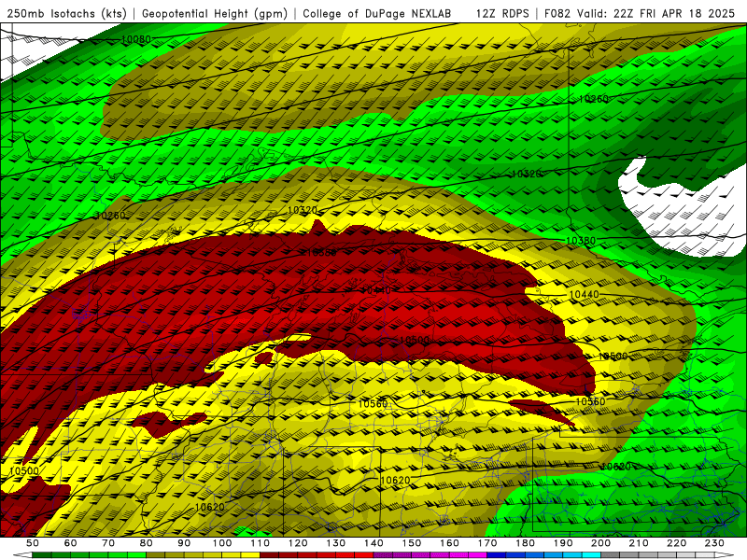Click the dark maroon swatch right of 110
747x560 pixels.
269,554
